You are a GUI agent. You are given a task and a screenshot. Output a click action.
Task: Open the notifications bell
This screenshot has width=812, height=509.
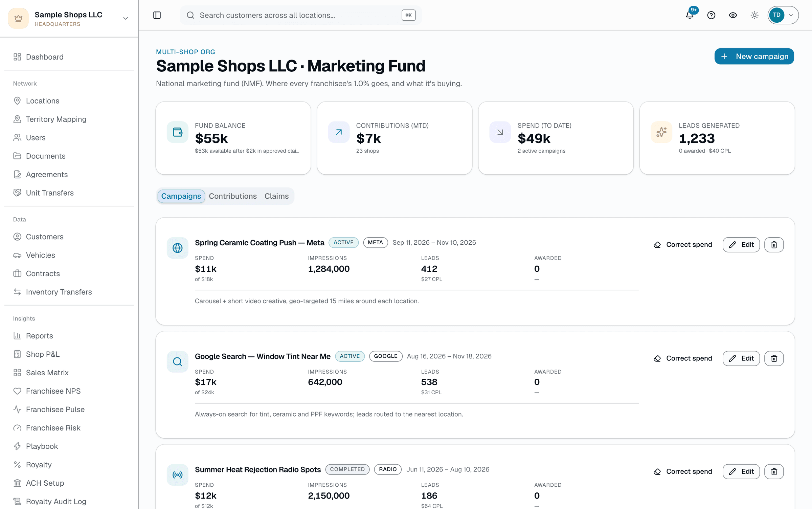pyautogui.click(x=690, y=15)
